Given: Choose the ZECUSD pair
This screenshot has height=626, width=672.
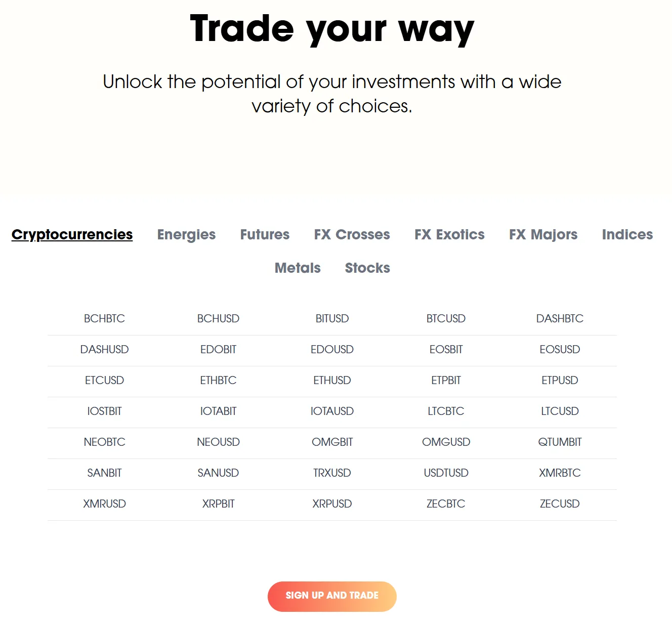Looking at the screenshot, I should [560, 504].
